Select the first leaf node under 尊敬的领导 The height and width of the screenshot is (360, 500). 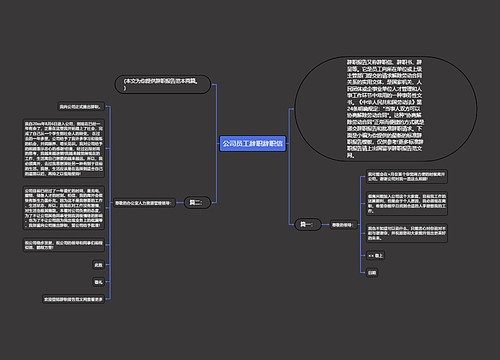coord(407,176)
